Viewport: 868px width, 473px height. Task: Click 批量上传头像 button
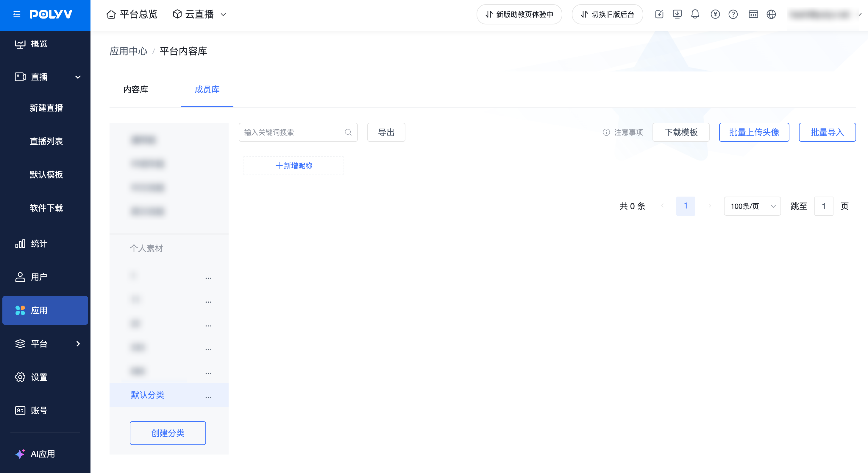(x=754, y=132)
